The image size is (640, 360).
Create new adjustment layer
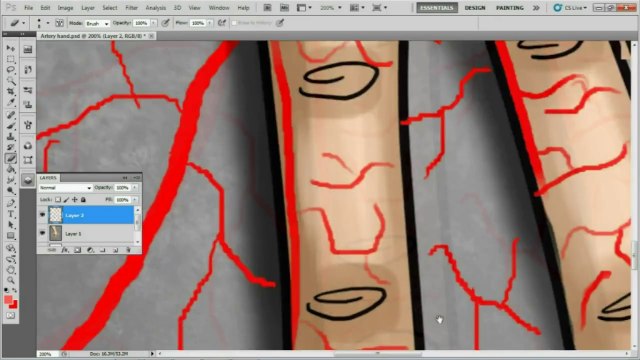[90, 250]
